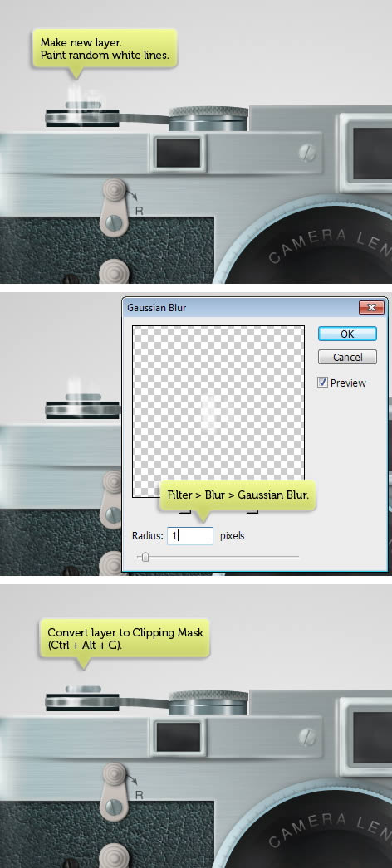Click the Radius slider handle

pos(145,557)
